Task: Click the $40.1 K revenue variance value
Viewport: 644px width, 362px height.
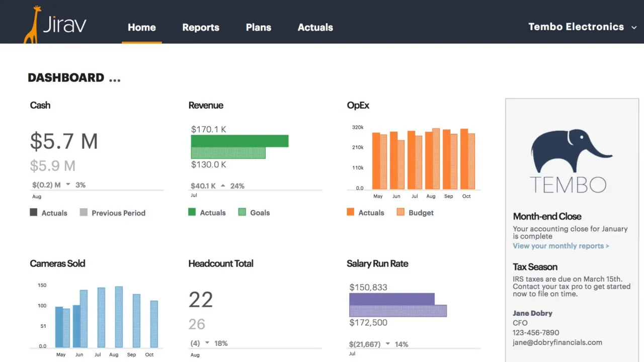Action: [x=203, y=186]
